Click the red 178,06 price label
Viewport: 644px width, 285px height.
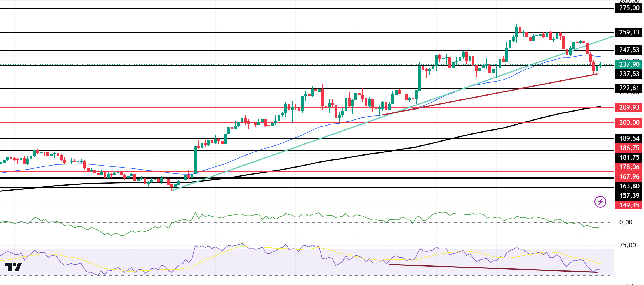click(x=628, y=167)
